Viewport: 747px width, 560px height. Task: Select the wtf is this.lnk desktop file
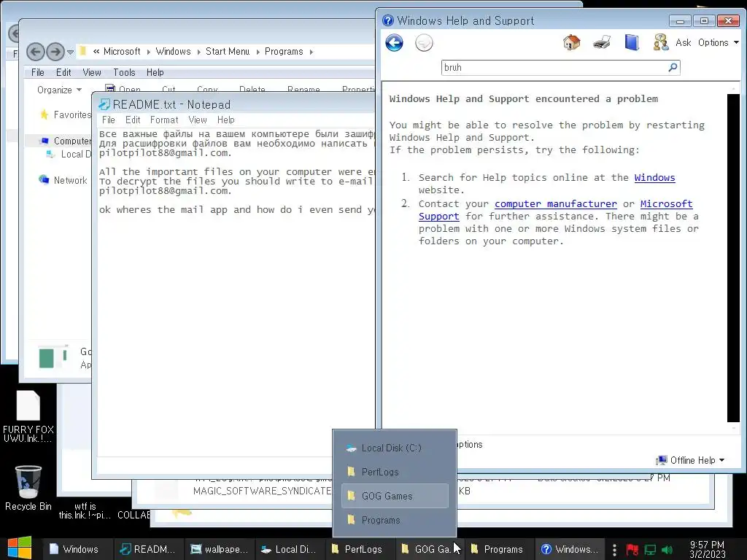pos(85,510)
